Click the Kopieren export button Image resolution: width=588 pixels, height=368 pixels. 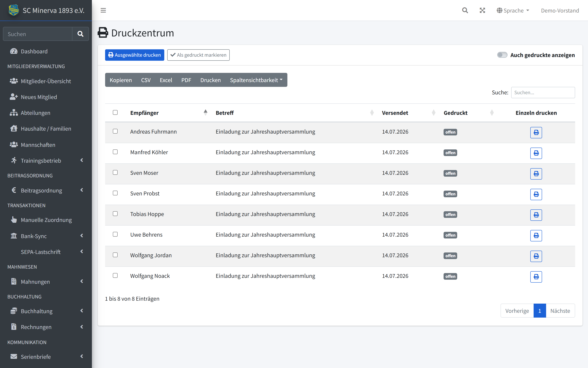tap(121, 80)
